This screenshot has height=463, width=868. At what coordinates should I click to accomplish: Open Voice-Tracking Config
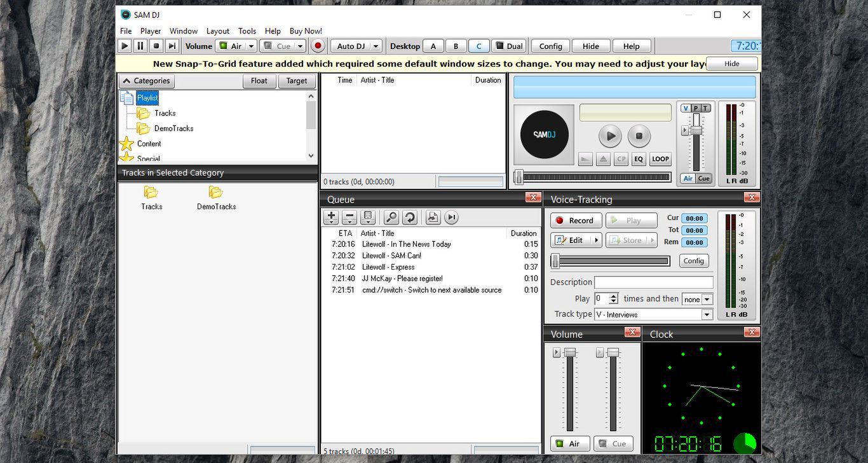[x=693, y=261]
